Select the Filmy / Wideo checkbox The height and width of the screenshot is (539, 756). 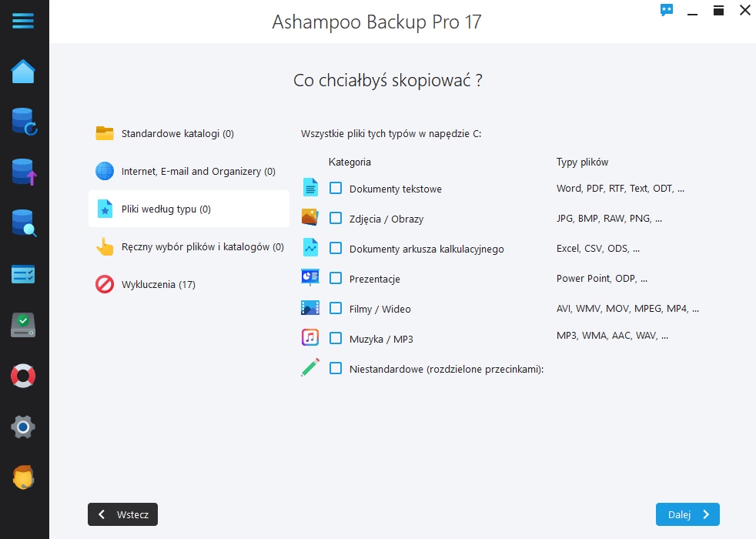click(336, 308)
